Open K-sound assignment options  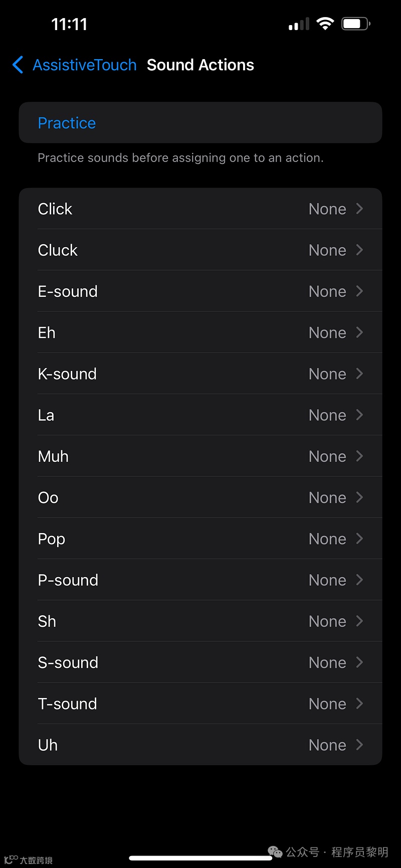(200, 374)
